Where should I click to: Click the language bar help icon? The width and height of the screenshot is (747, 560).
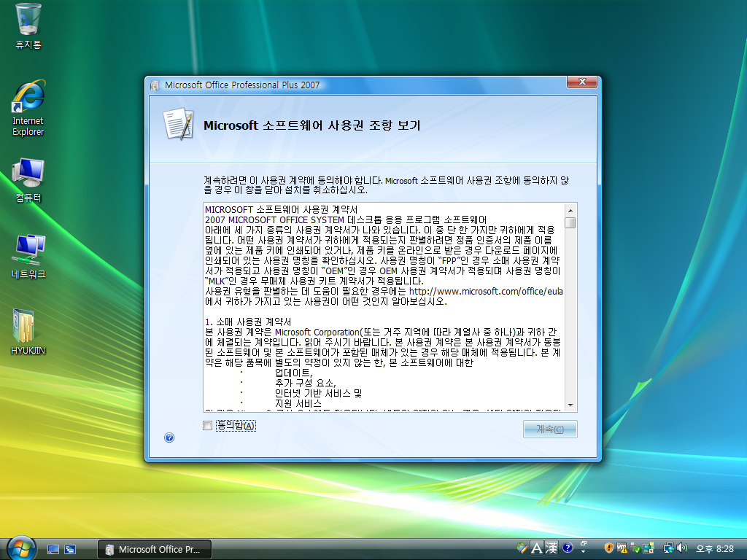(x=568, y=548)
